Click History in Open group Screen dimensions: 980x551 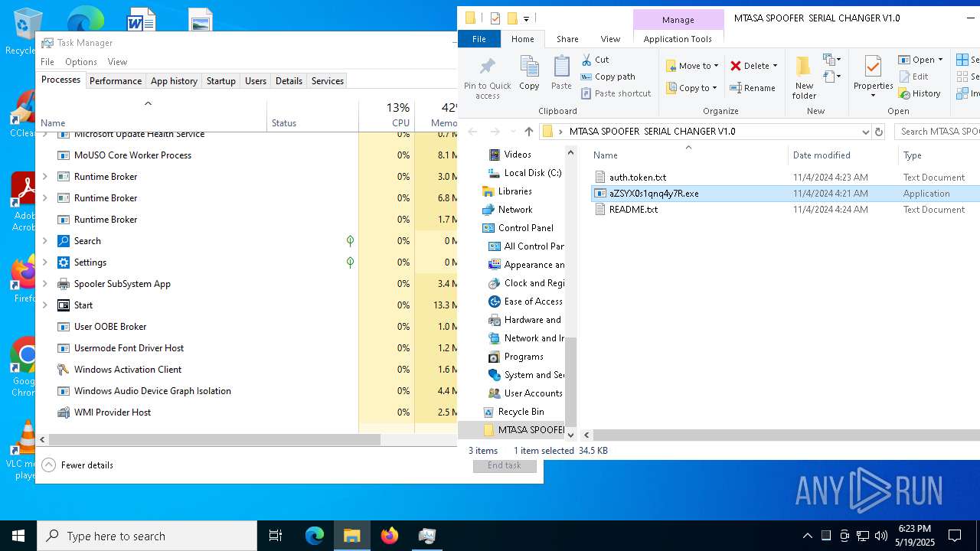point(920,93)
